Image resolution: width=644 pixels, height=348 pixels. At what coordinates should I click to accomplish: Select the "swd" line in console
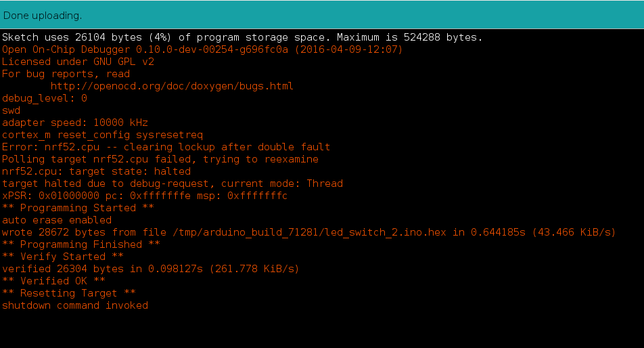(11, 110)
